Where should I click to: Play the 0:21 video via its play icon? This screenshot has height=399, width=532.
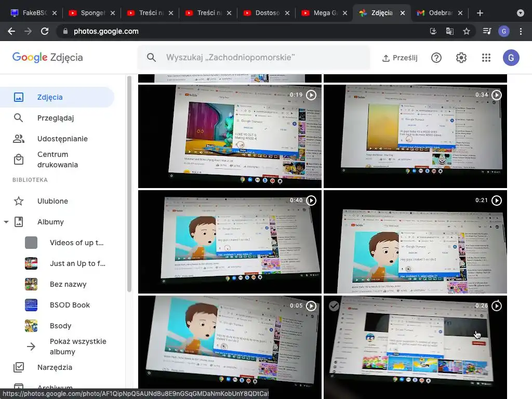tap(497, 201)
